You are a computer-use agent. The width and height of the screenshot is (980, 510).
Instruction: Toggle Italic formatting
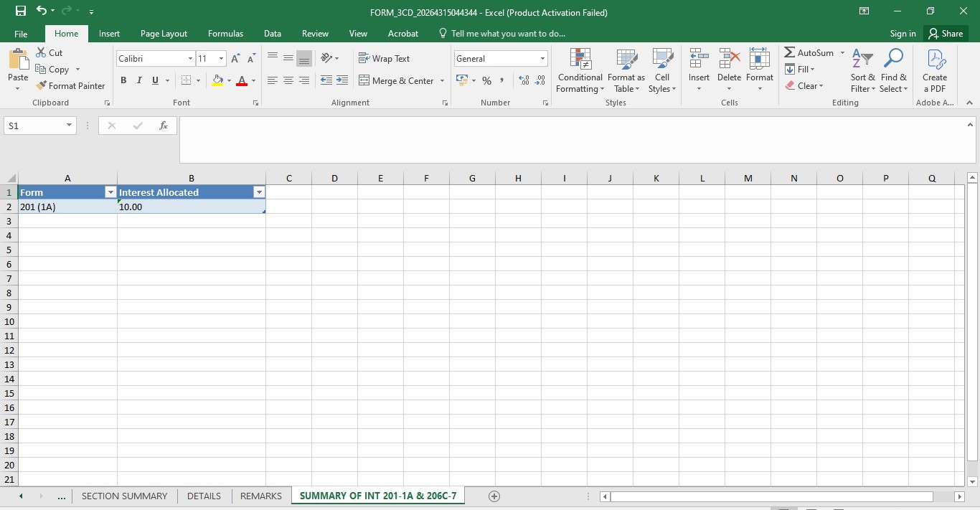(x=139, y=80)
